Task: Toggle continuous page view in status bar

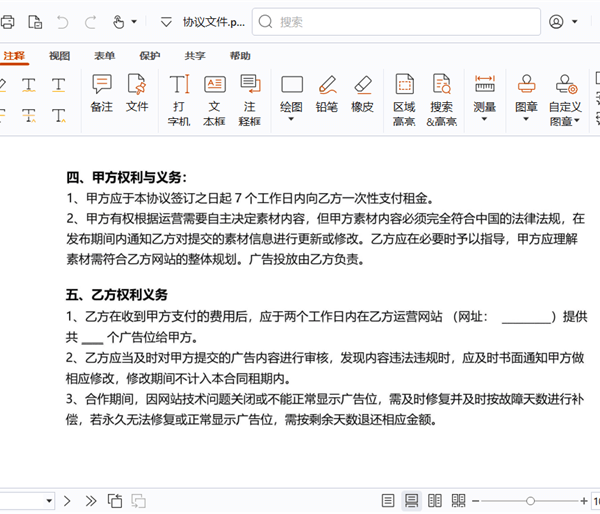Action: coord(411,500)
